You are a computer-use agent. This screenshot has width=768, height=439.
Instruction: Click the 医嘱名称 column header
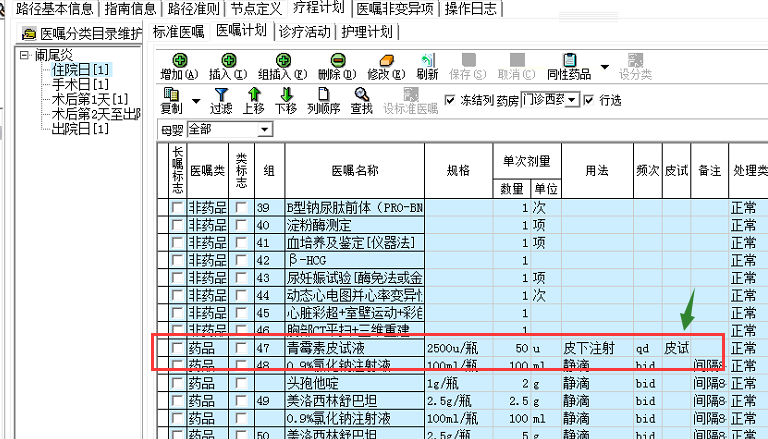click(x=355, y=171)
